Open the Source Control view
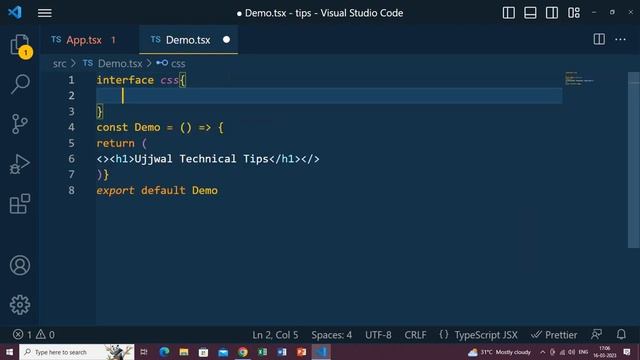 (x=20, y=124)
